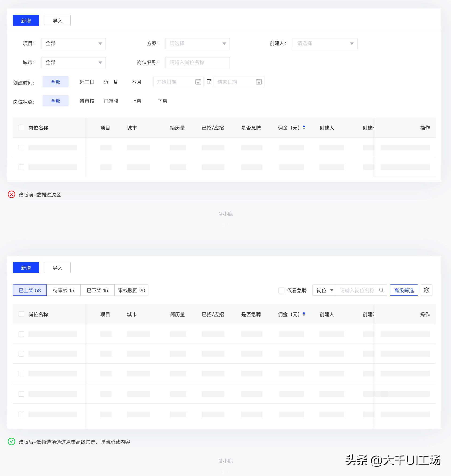Select 近一周 in 创建时间 filter
Viewport: 451px width, 476px height.
(x=111, y=82)
